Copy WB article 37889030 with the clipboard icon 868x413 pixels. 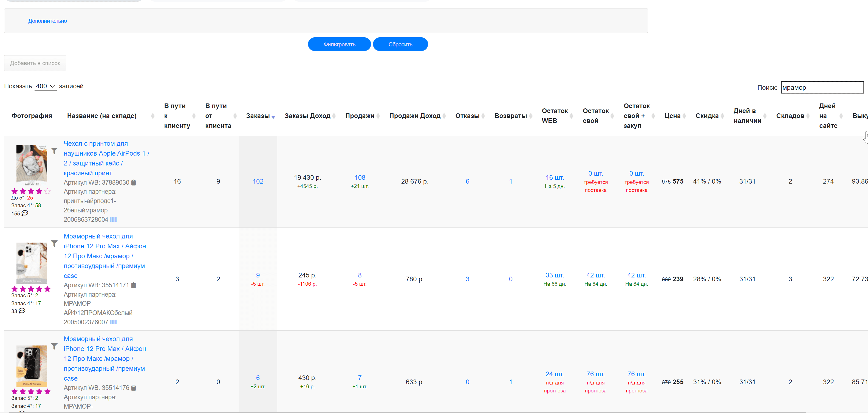[x=134, y=183]
